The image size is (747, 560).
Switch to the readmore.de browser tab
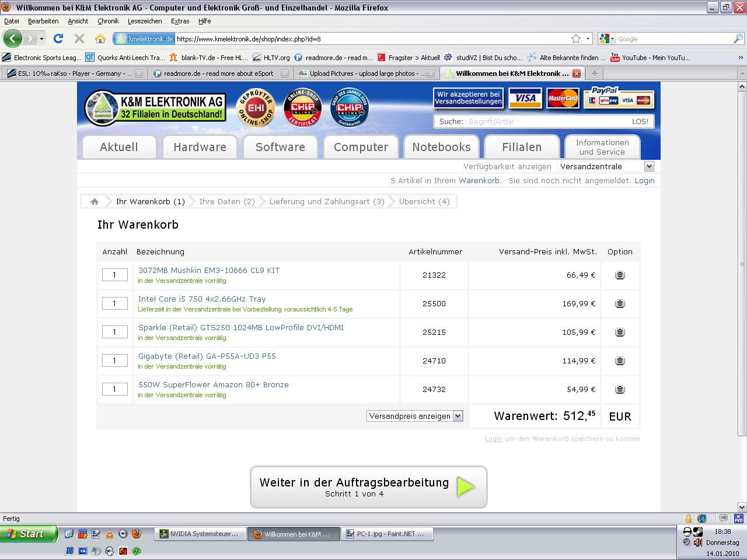pyautogui.click(x=219, y=73)
